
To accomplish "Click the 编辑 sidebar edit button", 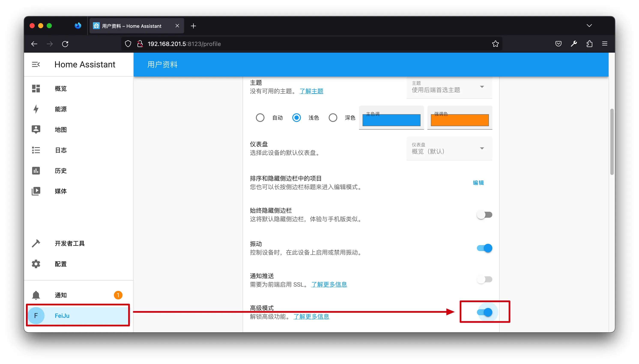I will click(478, 183).
